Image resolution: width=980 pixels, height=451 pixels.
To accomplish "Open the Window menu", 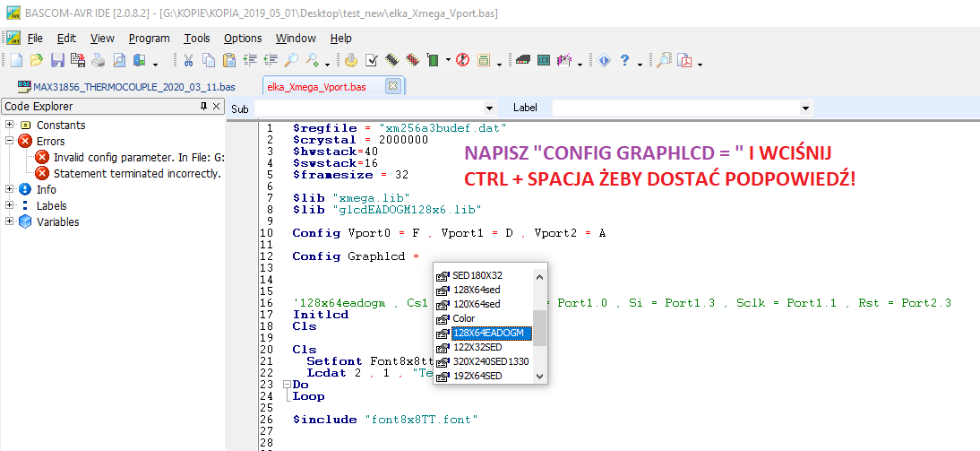I will click(296, 39).
